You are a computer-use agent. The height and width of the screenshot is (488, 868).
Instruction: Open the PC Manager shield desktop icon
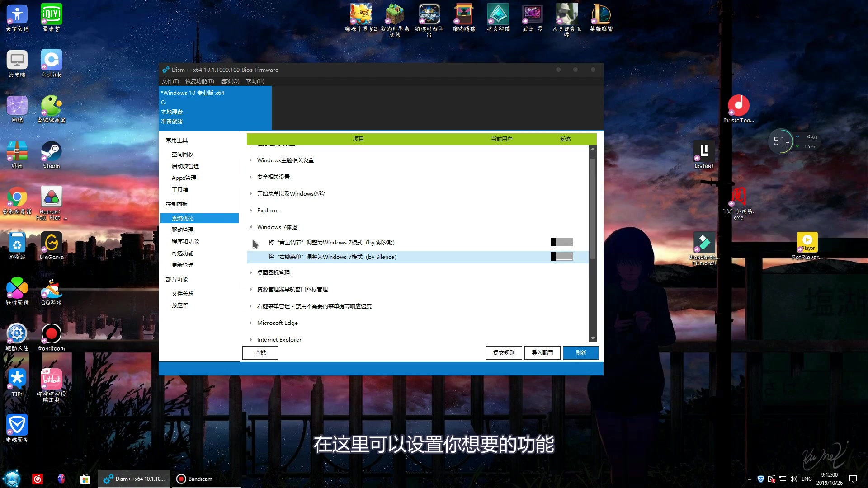tap(17, 429)
